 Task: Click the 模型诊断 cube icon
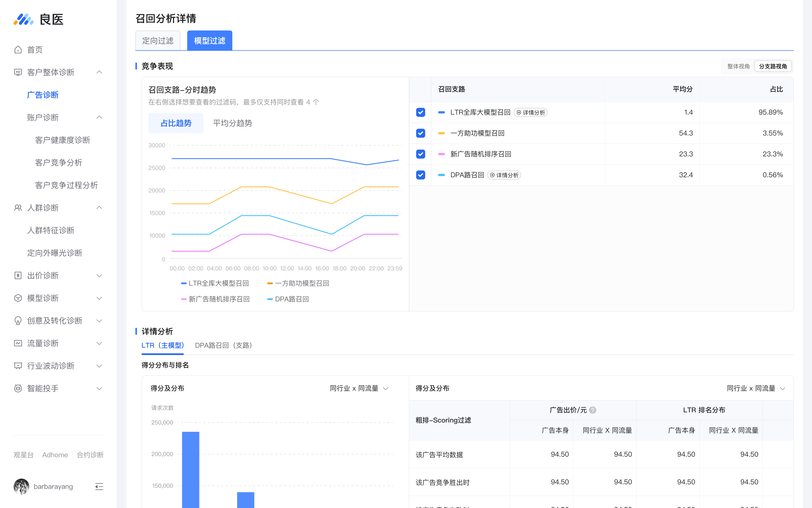pyautogui.click(x=18, y=298)
